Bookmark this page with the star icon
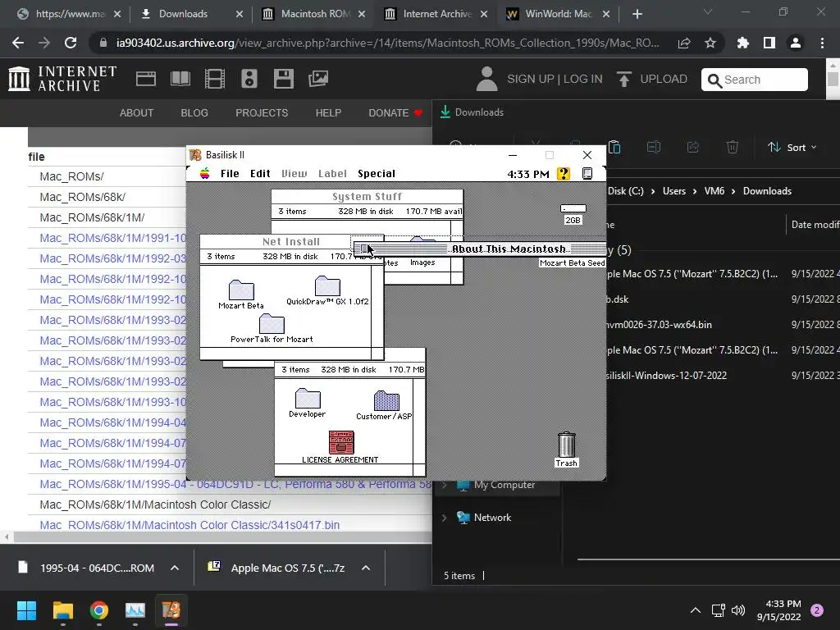 click(710, 43)
